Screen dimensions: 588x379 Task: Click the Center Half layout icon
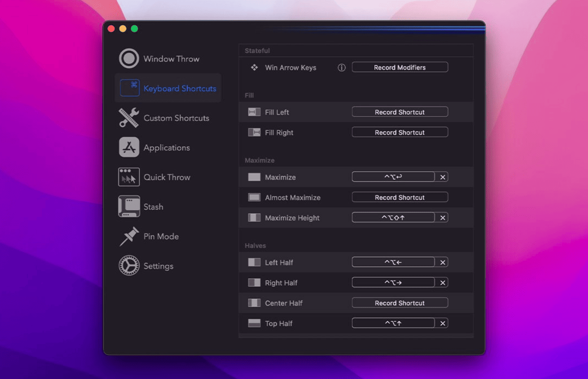pyautogui.click(x=254, y=303)
